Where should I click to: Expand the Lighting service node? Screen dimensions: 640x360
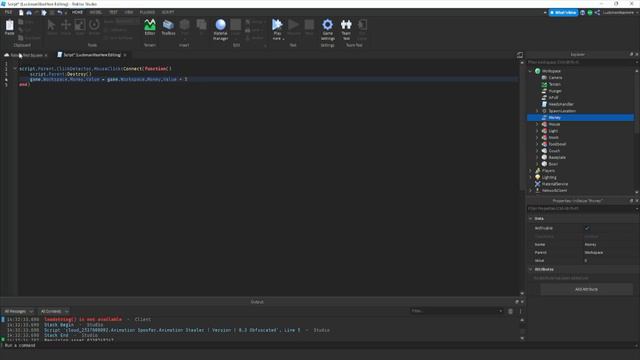click(531, 177)
